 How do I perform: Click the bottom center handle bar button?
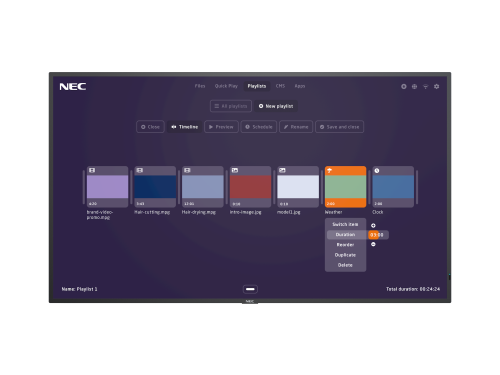point(250,289)
